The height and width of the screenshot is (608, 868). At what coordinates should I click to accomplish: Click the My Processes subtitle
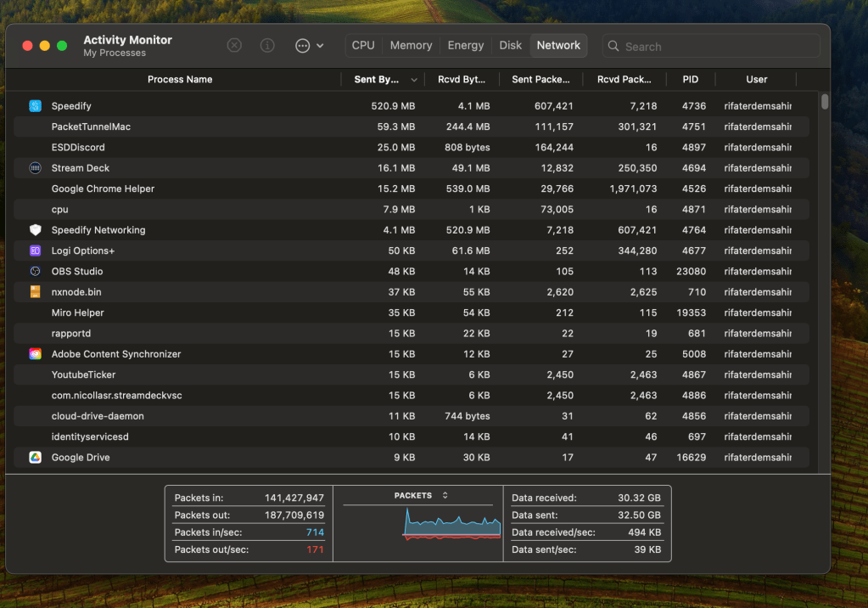click(x=115, y=53)
